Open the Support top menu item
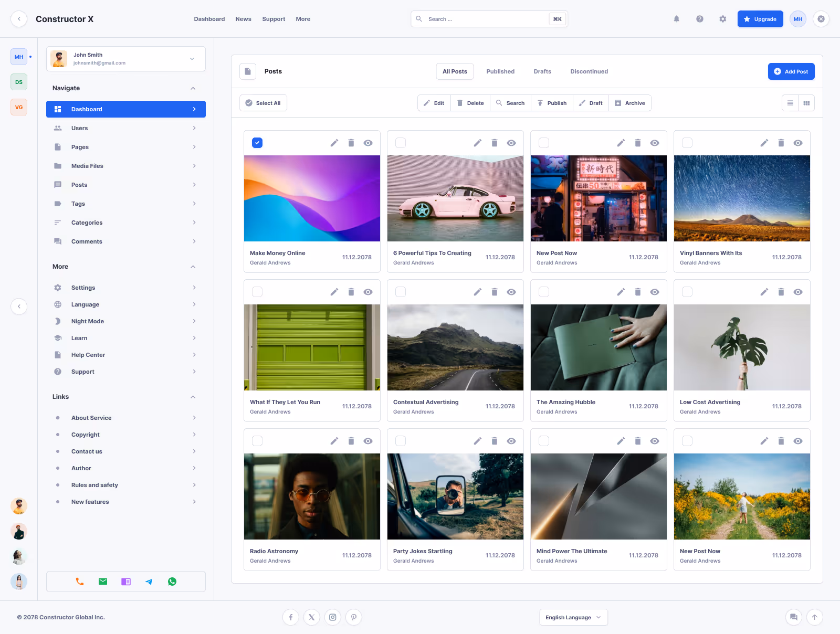 tap(274, 19)
